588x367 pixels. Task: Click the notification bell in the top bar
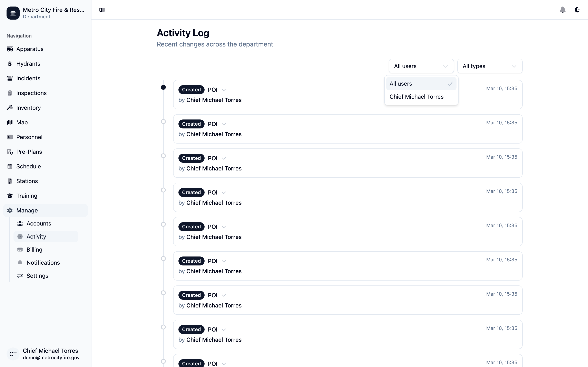[x=562, y=10]
